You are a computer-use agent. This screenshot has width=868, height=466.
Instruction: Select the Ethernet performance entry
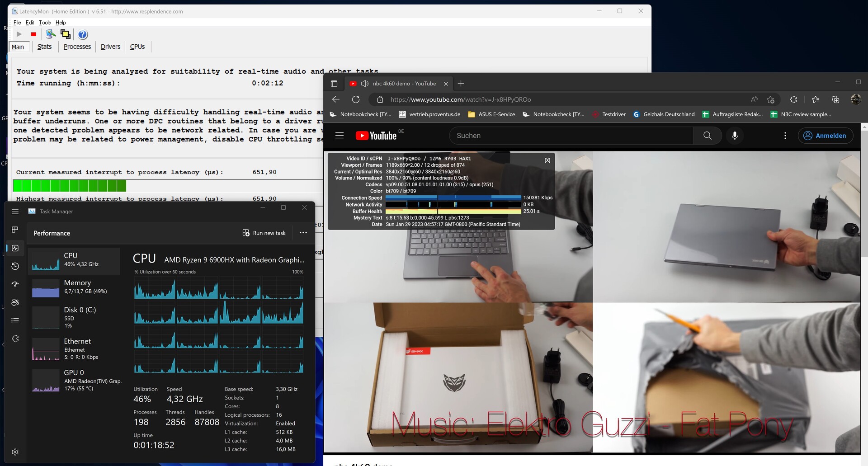(74, 349)
